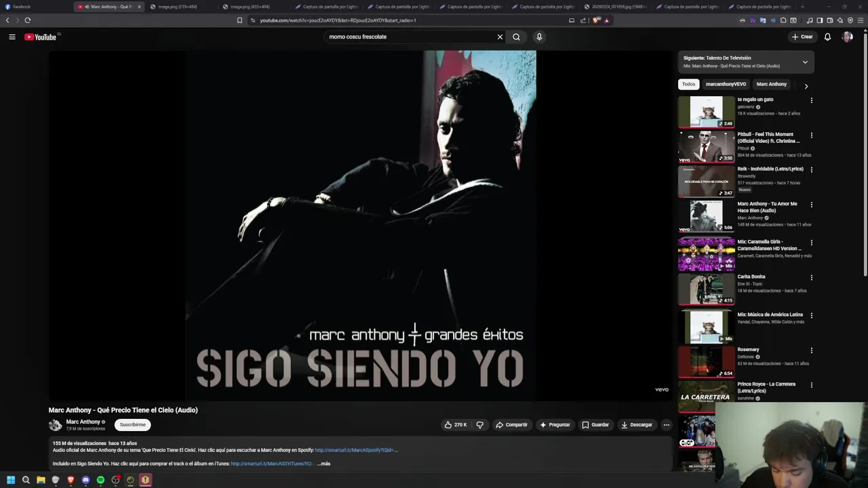
Task: Open options for Prince Royce La Carretera
Action: [811, 385]
